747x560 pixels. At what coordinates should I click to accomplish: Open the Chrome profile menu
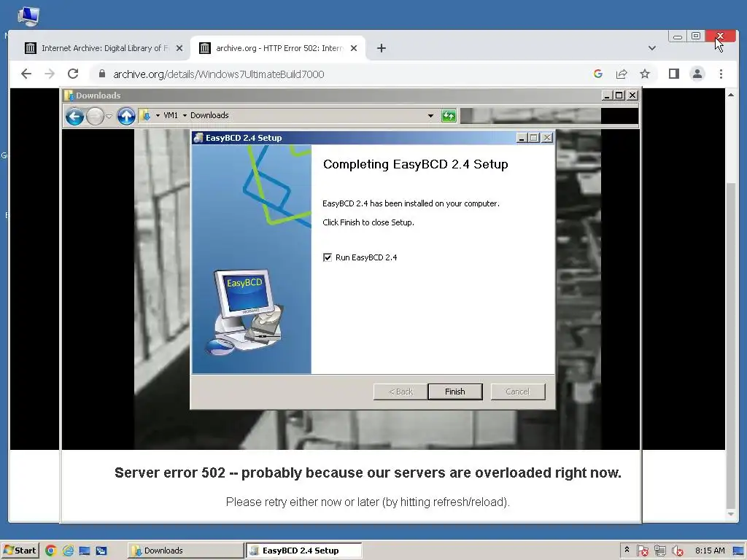pyautogui.click(x=697, y=74)
